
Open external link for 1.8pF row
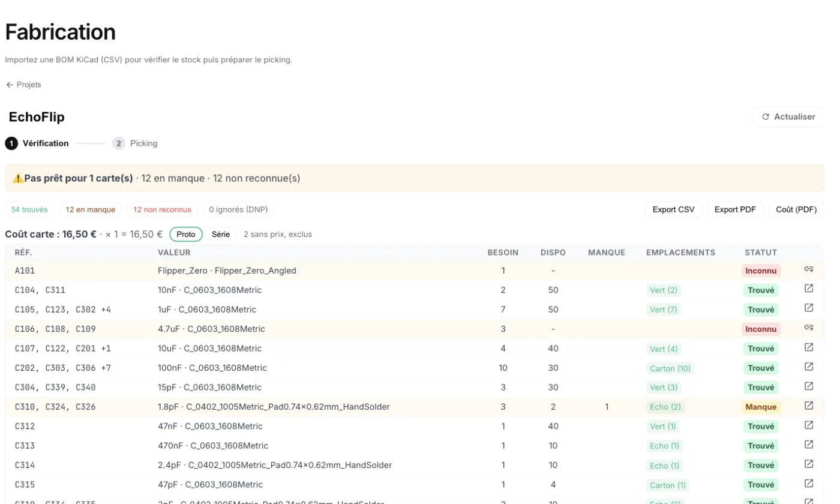pyautogui.click(x=809, y=406)
